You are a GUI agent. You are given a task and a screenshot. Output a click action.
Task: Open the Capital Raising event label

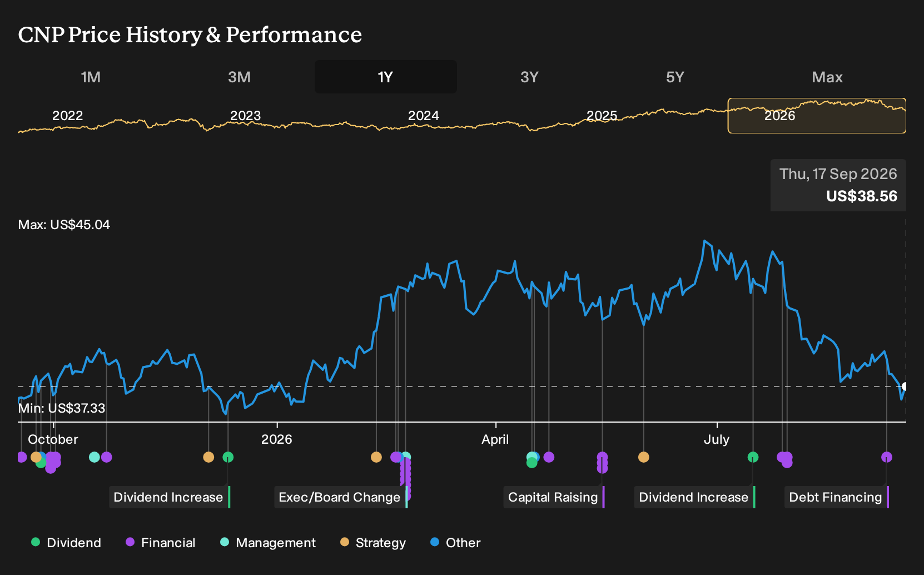click(554, 497)
